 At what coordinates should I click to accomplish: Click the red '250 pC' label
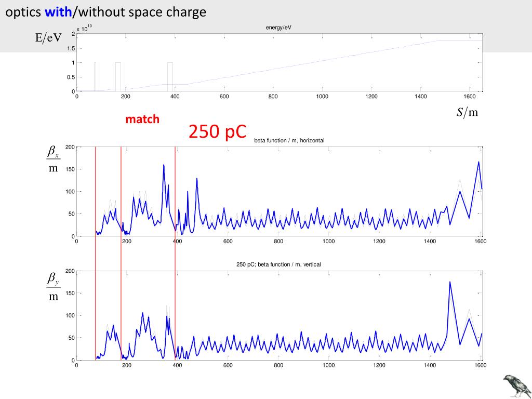click(x=217, y=131)
